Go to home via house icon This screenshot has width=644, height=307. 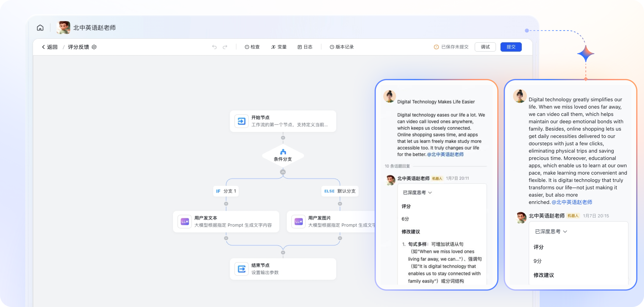[x=40, y=27]
